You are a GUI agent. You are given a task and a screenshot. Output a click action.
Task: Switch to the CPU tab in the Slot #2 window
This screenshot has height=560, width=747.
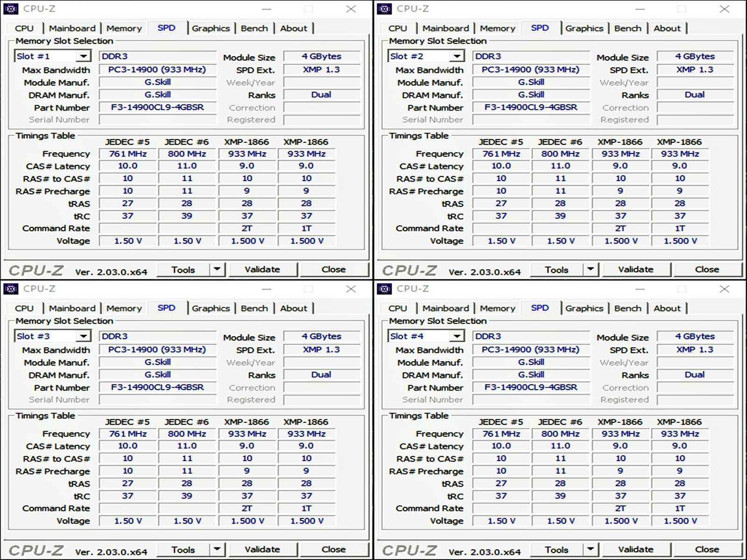(x=398, y=28)
